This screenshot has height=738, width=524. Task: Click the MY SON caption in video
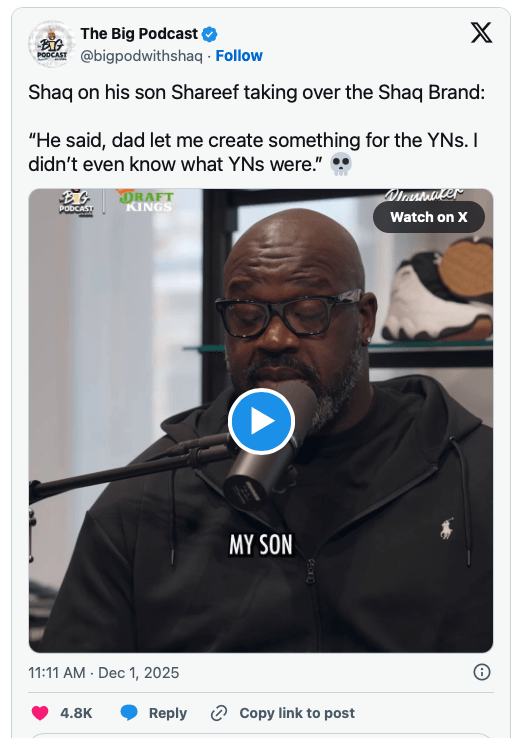pyautogui.click(x=261, y=545)
